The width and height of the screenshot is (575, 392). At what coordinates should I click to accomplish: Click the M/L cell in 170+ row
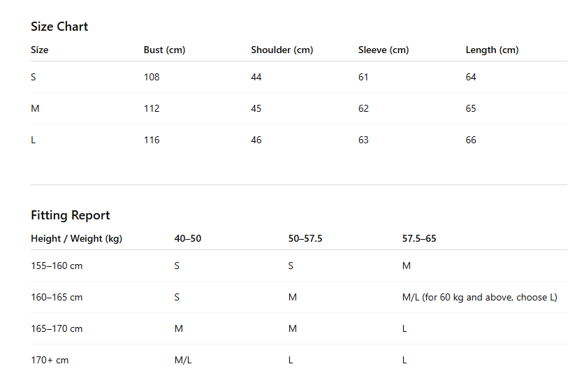coord(183,360)
